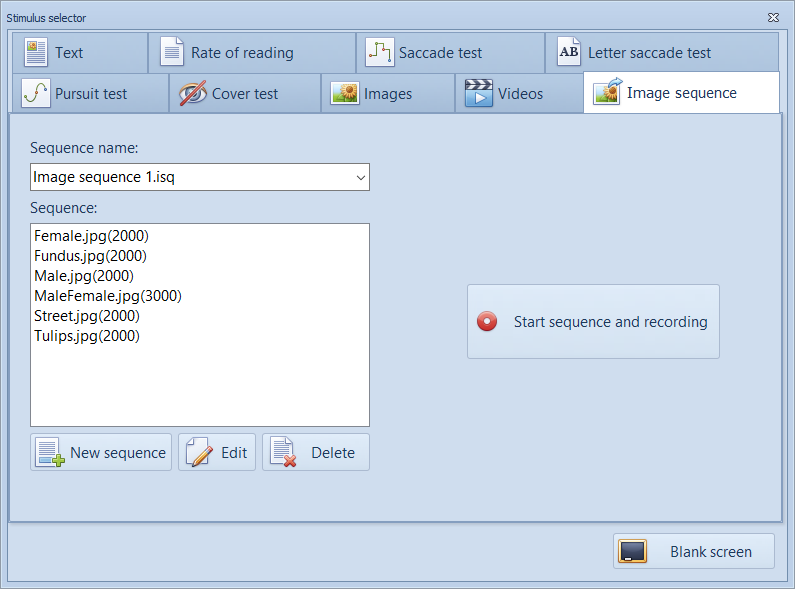Viewport: 795px width, 589px height.
Task: Click the Text tab document icon
Action: click(x=36, y=52)
